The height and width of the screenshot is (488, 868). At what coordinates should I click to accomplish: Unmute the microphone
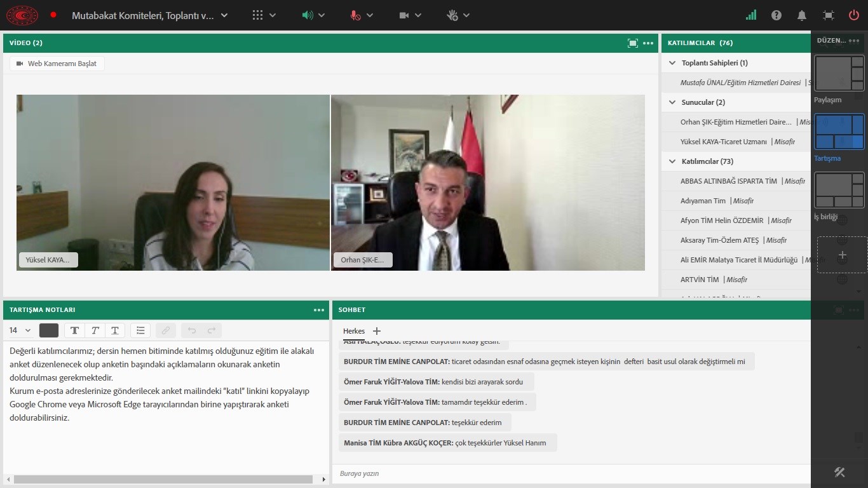tap(355, 15)
